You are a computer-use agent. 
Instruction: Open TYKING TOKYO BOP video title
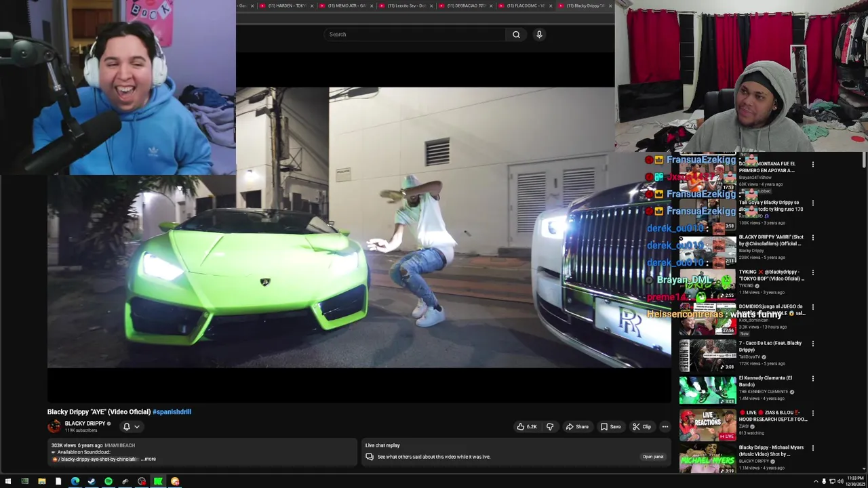(x=772, y=275)
